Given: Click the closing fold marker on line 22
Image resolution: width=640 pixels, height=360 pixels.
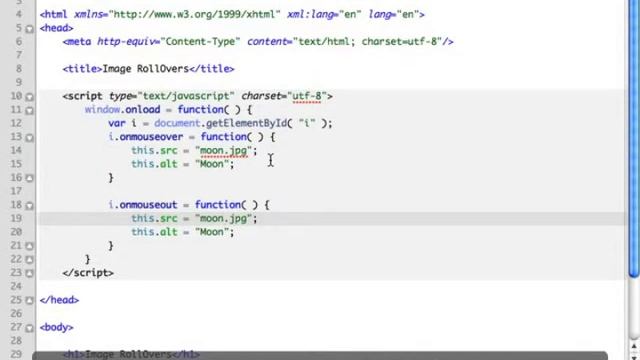Looking at the screenshot, I should tap(29, 260).
